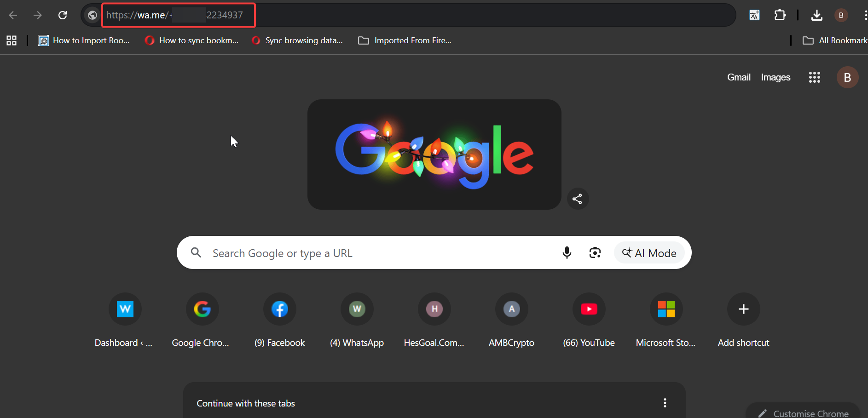Expand 'Imported From Fire...' bookmark folder
This screenshot has width=868, height=418.
pyautogui.click(x=405, y=40)
